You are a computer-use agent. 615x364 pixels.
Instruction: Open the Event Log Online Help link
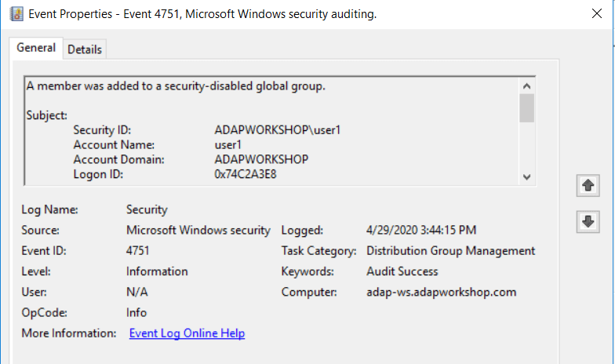coord(187,333)
